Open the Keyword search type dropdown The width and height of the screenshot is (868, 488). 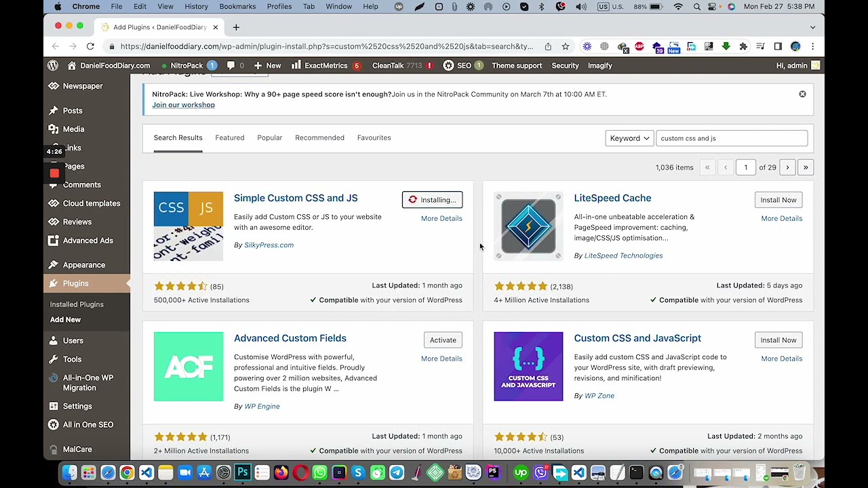click(x=629, y=138)
